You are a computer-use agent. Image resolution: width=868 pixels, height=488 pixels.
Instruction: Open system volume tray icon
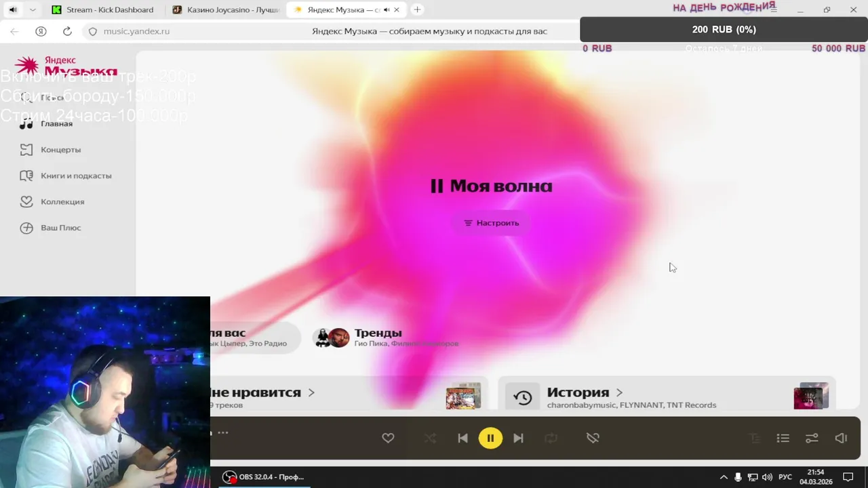(x=767, y=477)
